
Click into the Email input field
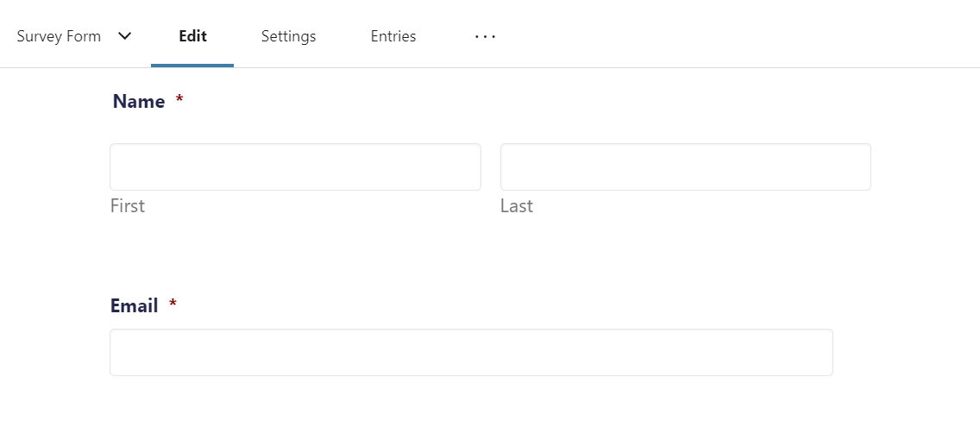pyautogui.click(x=471, y=353)
